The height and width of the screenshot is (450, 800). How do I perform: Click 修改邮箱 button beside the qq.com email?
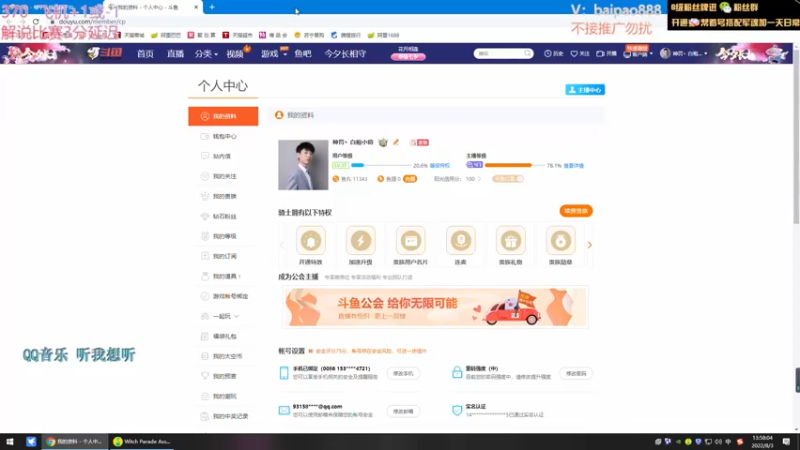pyautogui.click(x=403, y=411)
